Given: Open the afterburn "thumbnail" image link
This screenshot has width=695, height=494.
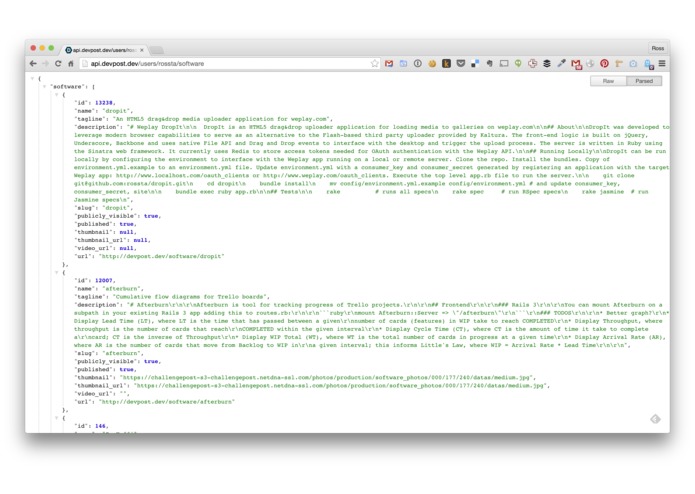Looking at the screenshot, I should [x=328, y=377].
